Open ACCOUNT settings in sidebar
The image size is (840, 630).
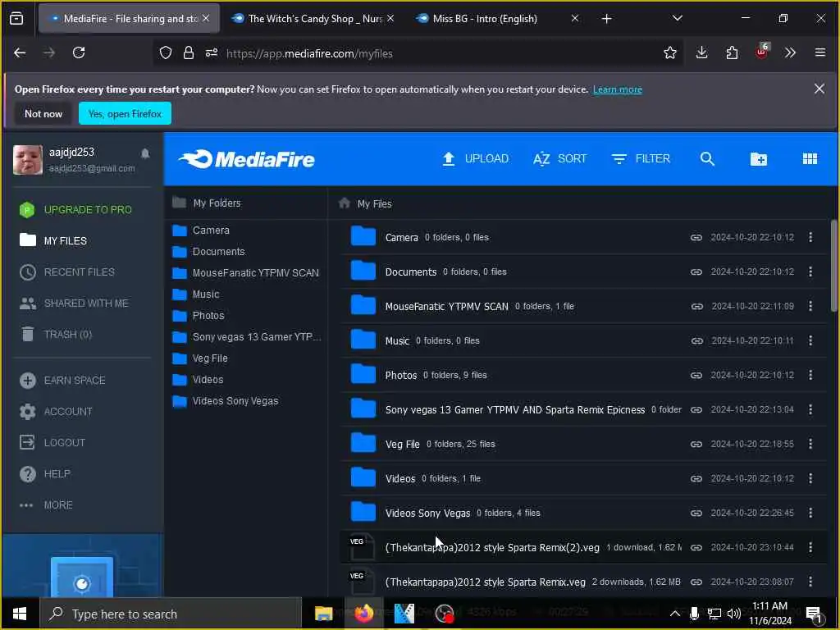coord(56,412)
